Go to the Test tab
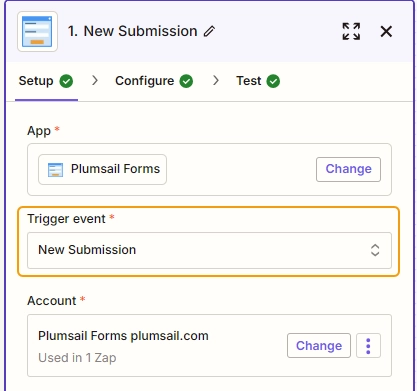Screen dimensions: 417x391 (x=258, y=81)
